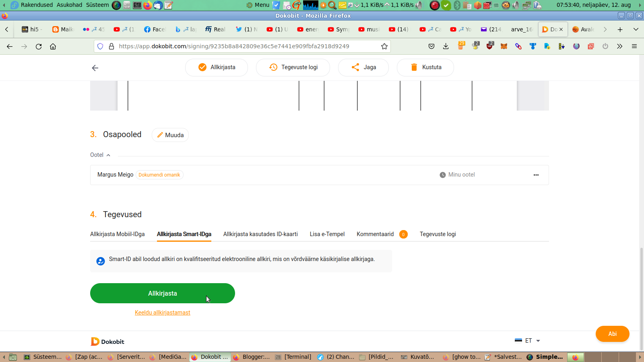Click Muuda to edit Osapooled
This screenshot has height=362, width=644.
[170, 135]
